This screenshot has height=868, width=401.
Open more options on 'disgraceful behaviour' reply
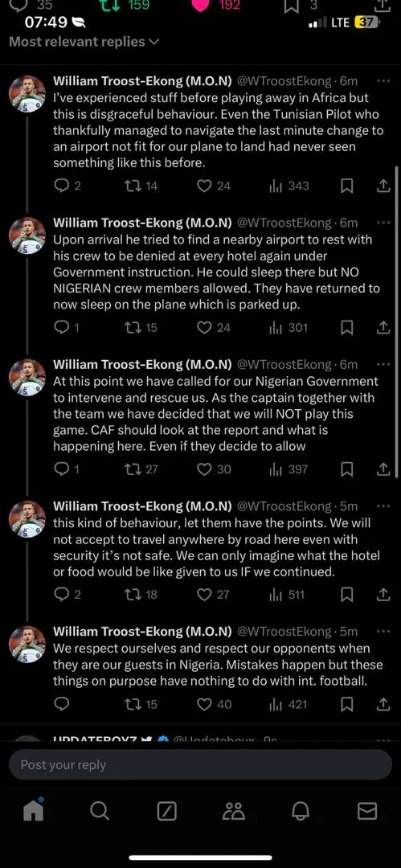click(383, 81)
